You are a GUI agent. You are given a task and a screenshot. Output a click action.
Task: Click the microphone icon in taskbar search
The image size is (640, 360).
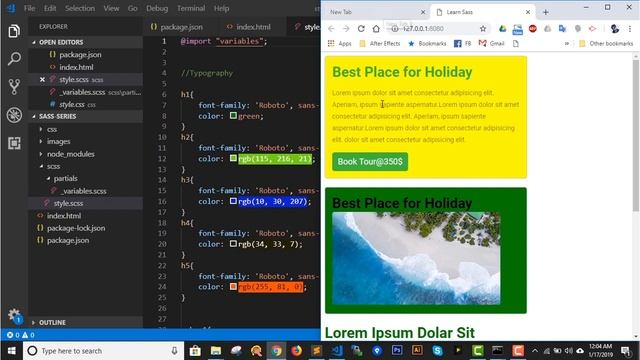(x=174, y=351)
